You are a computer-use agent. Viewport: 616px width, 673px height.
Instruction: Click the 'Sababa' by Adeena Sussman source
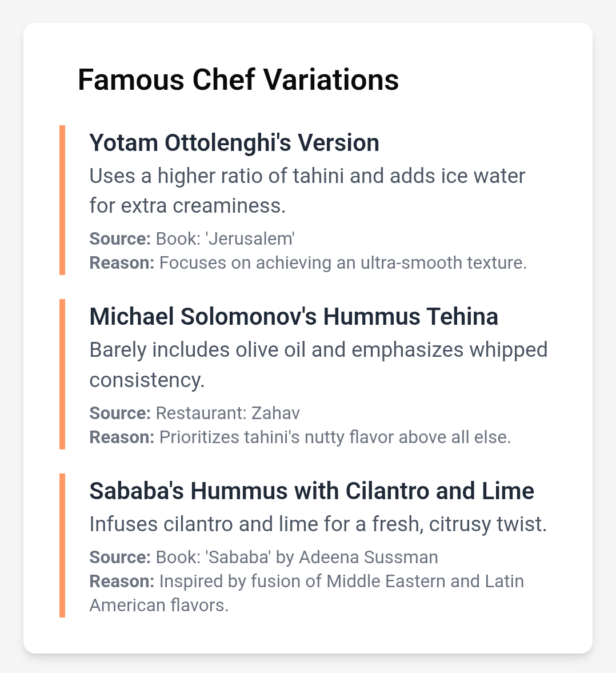click(x=264, y=557)
